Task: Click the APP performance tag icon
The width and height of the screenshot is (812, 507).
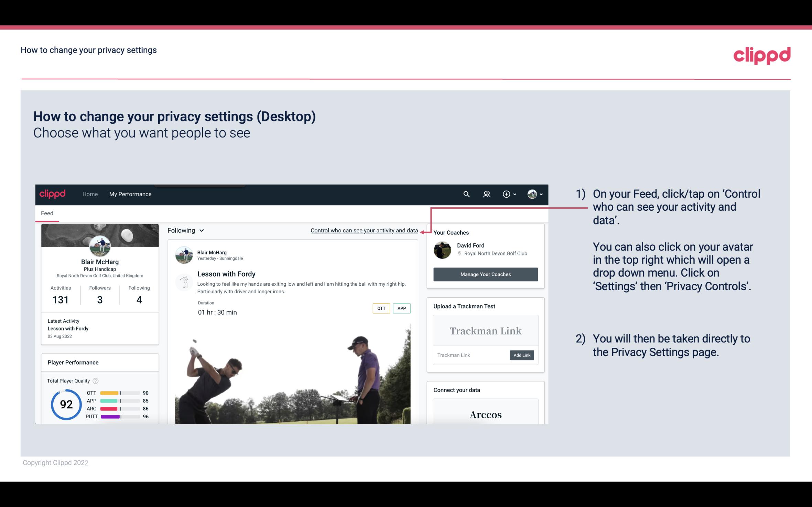Action: [401, 308]
